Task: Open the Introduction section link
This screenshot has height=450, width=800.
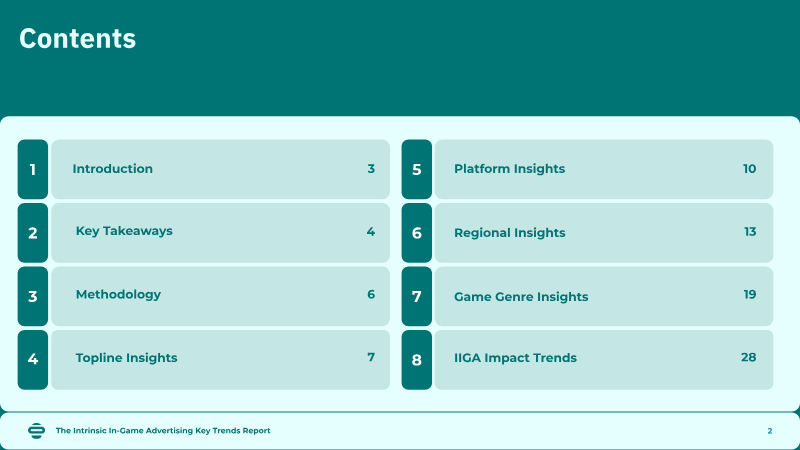Action: coord(113,169)
